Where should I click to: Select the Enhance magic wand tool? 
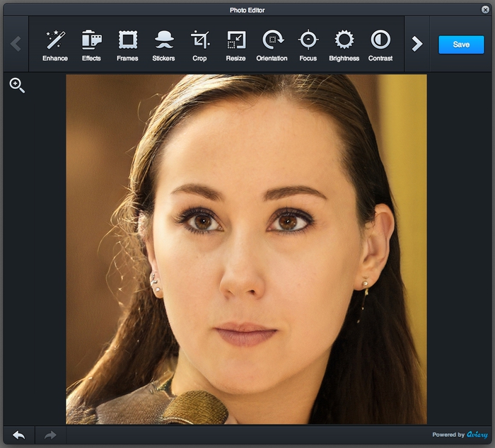(x=55, y=45)
